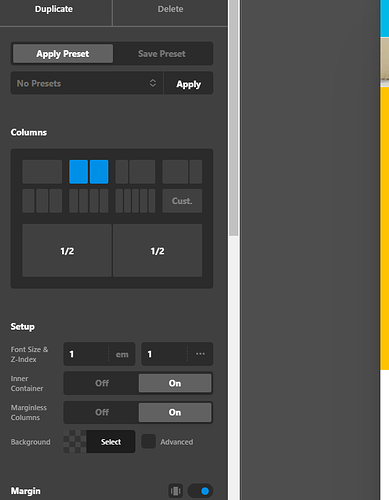This screenshot has width=389, height=500.
Task: Select the three equal columns layout
Action: click(x=42, y=201)
